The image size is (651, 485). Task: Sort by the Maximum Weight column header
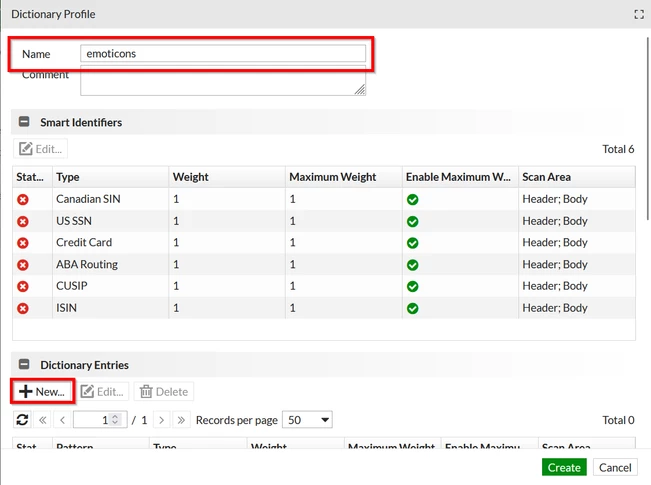(344, 177)
